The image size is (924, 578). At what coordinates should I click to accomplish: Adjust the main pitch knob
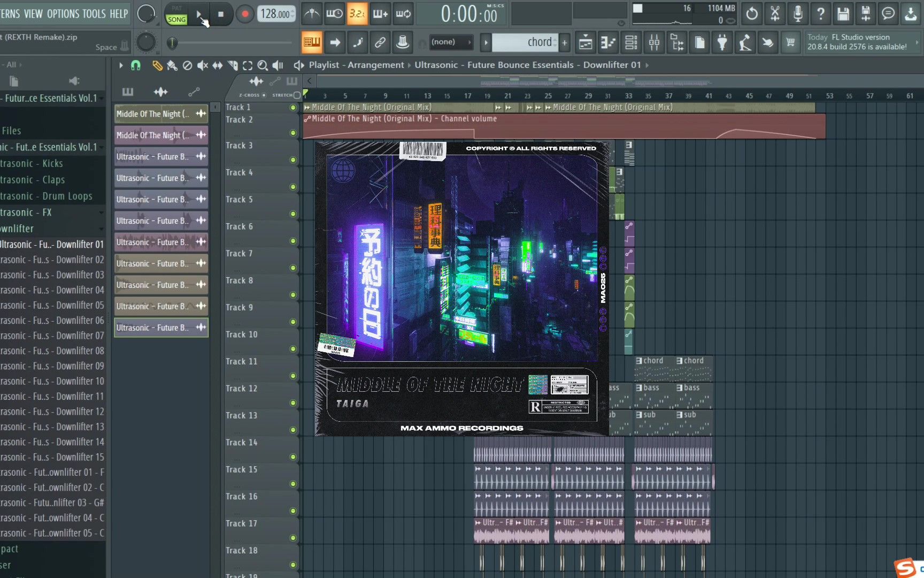coord(146,42)
